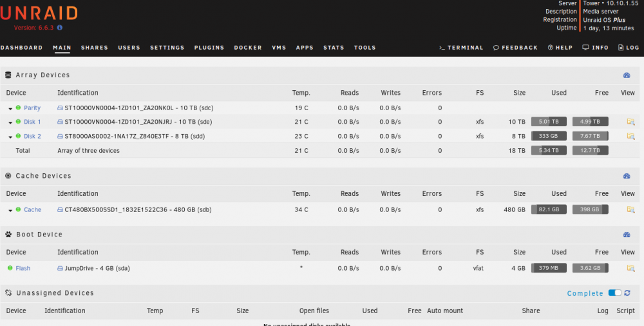The width and height of the screenshot is (644, 326).
Task: Click the JumpDrive identification icon
Action: (x=60, y=268)
